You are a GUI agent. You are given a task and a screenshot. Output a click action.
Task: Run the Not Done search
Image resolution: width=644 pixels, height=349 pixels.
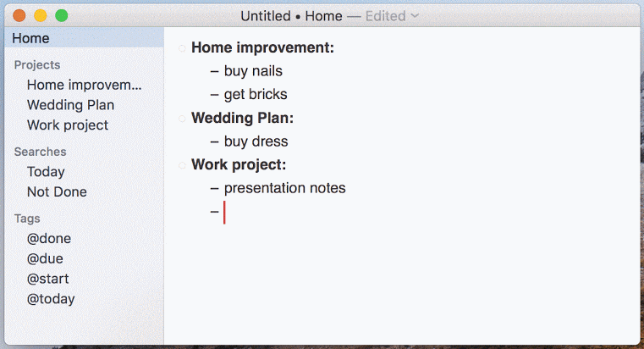(x=57, y=191)
